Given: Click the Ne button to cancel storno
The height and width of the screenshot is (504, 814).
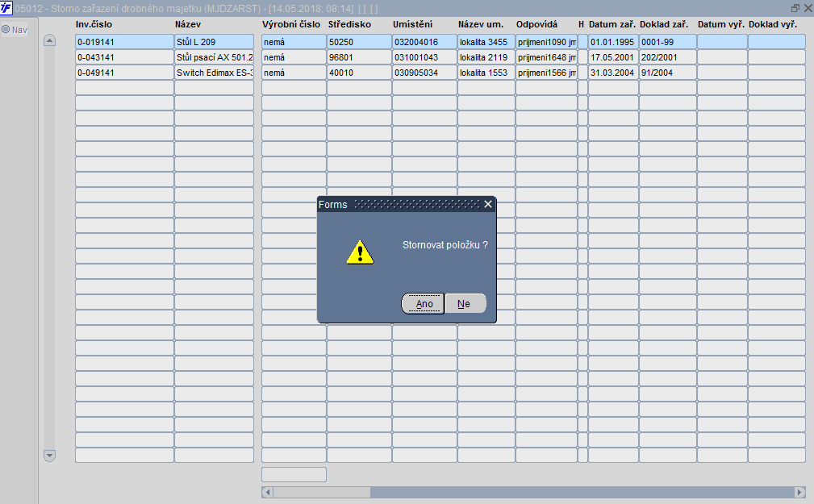Looking at the screenshot, I should coord(465,304).
